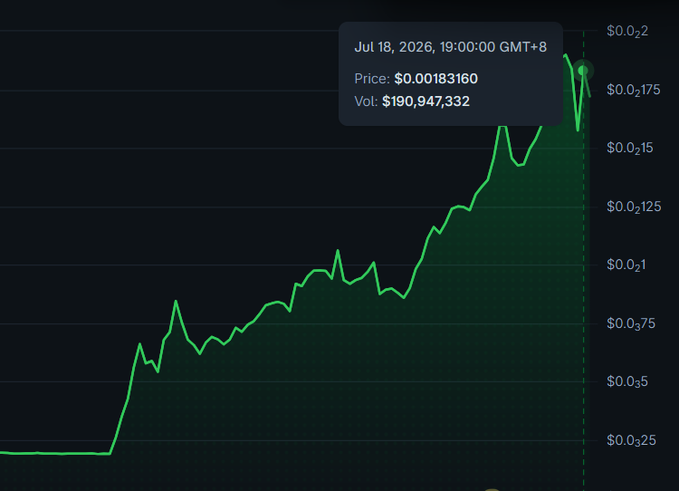This screenshot has width=679, height=491.
Task: Click the 'Vol:' label in tooltip
Action: click(x=366, y=101)
